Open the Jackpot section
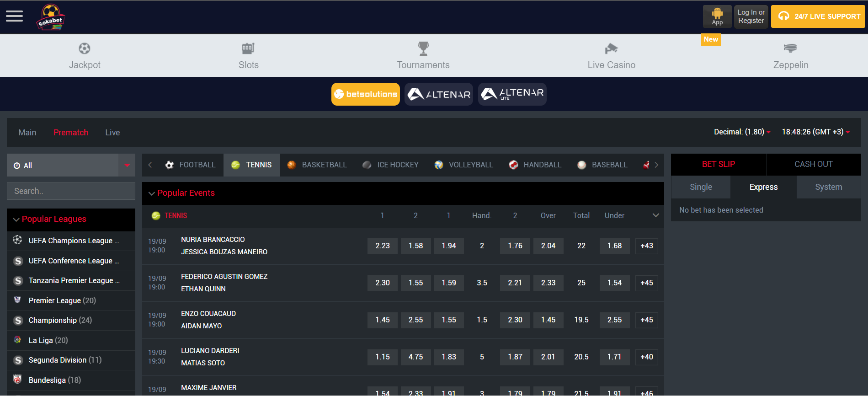 pos(85,56)
